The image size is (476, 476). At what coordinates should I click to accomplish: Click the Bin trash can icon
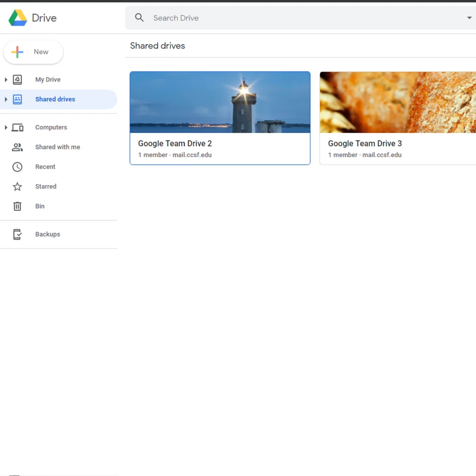pyautogui.click(x=18, y=206)
